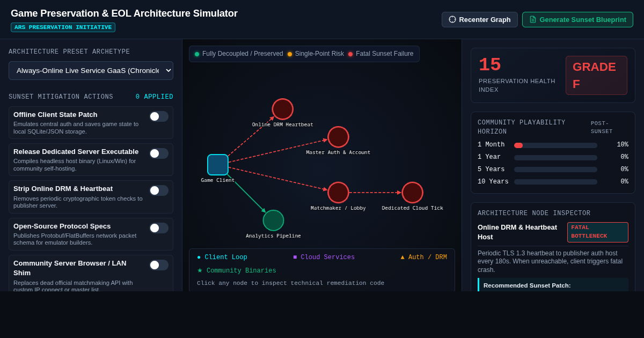Select the Online DRM Heartbeat node
The image size is (644, 338).
[282, 109]
